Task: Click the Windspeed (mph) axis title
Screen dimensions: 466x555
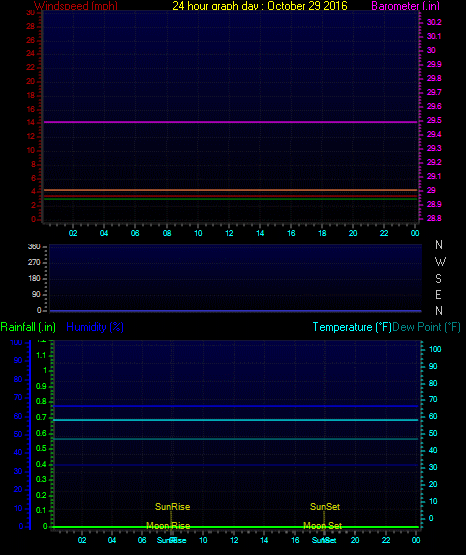Action: point(76,6)
